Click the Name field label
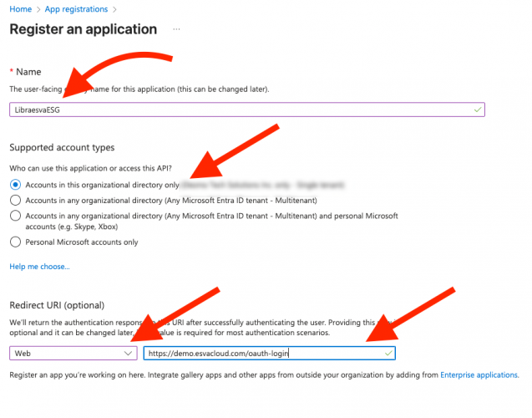The height and width of the screenshot is (418, 532). pos(28,72)
